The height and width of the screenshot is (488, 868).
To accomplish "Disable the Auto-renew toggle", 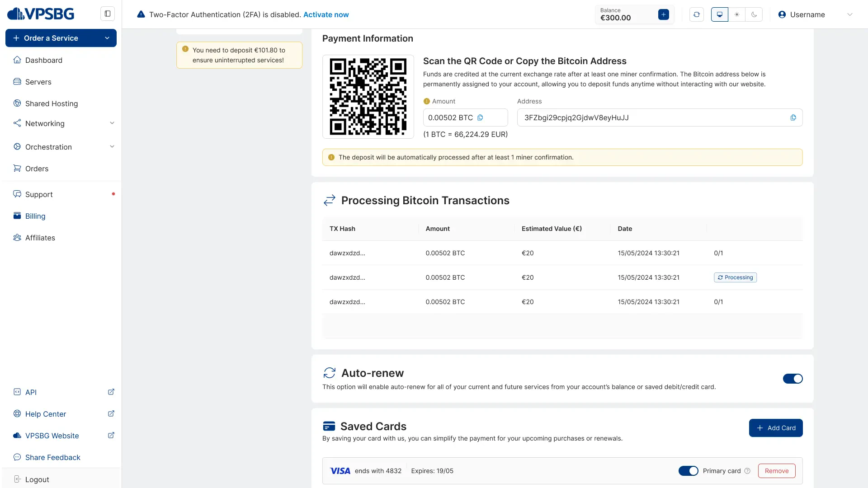I will [793, 379].
